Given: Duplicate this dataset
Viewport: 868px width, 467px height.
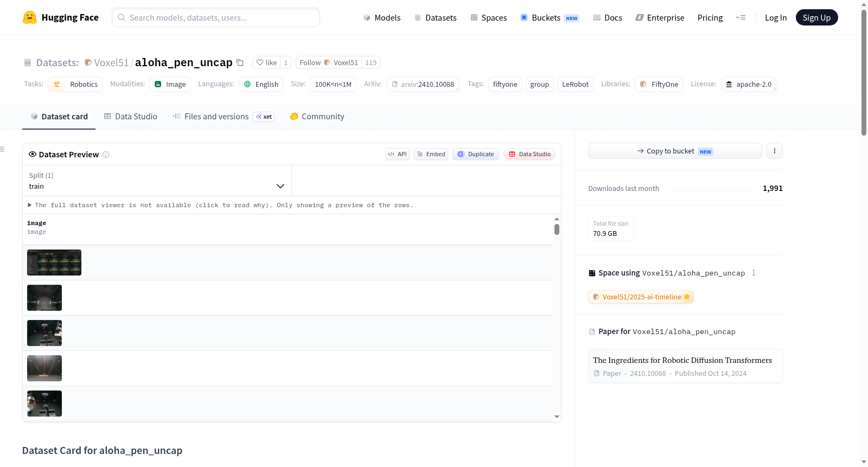Looking at the screenshot, I should [476, 154].
